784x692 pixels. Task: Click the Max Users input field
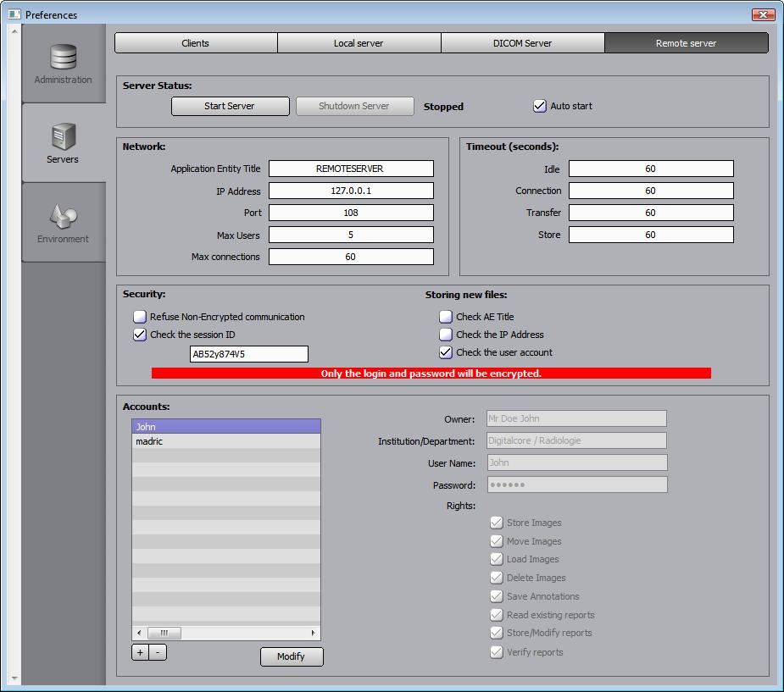351,235
